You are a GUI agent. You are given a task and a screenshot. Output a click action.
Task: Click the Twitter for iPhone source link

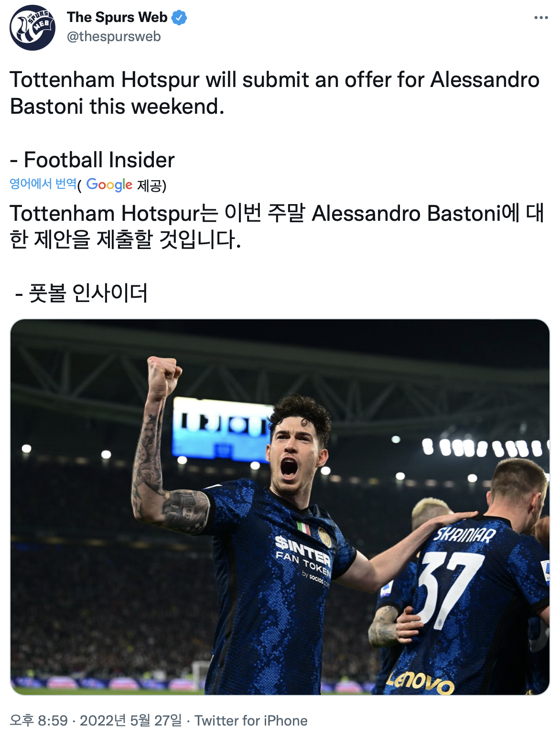pyautogui.click(x=251, y=720)
